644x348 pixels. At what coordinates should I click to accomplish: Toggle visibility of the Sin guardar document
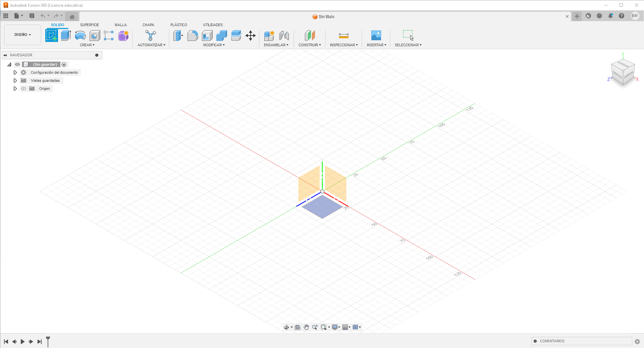(x=17, y=64)
